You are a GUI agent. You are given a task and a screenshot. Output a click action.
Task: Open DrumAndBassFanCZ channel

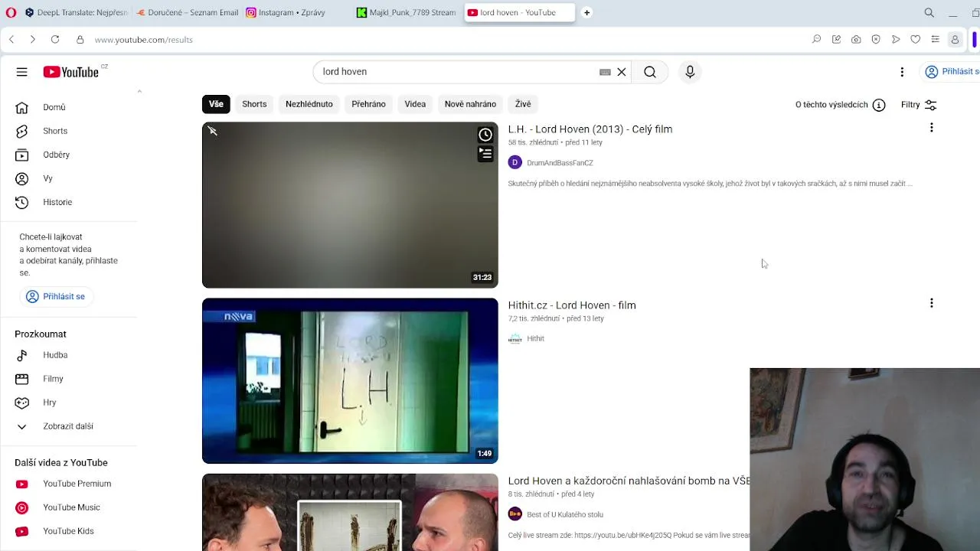click(560, 163)
